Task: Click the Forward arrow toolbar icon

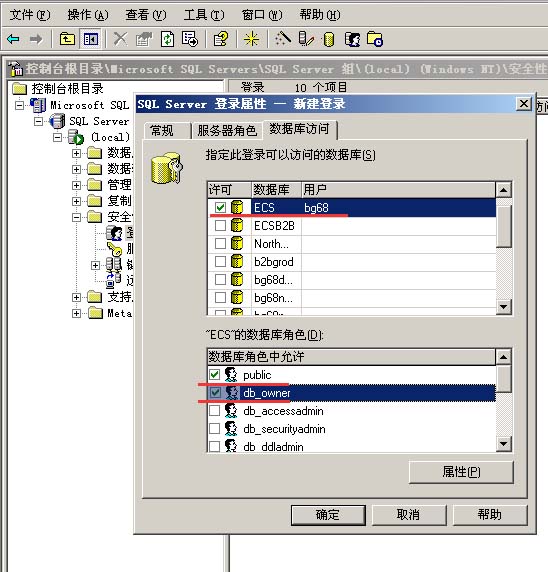Action: 36,39
